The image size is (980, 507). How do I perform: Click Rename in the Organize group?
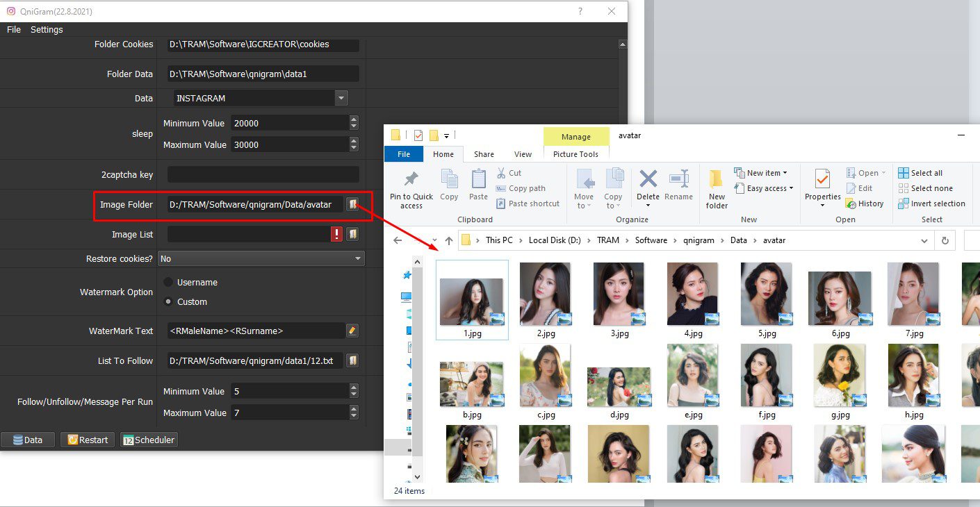(x=678, y=185)
